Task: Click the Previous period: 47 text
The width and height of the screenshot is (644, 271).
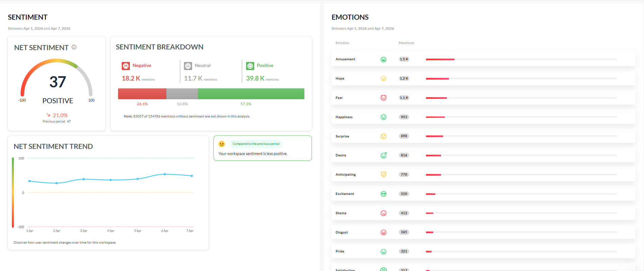Action: point(56,121)
